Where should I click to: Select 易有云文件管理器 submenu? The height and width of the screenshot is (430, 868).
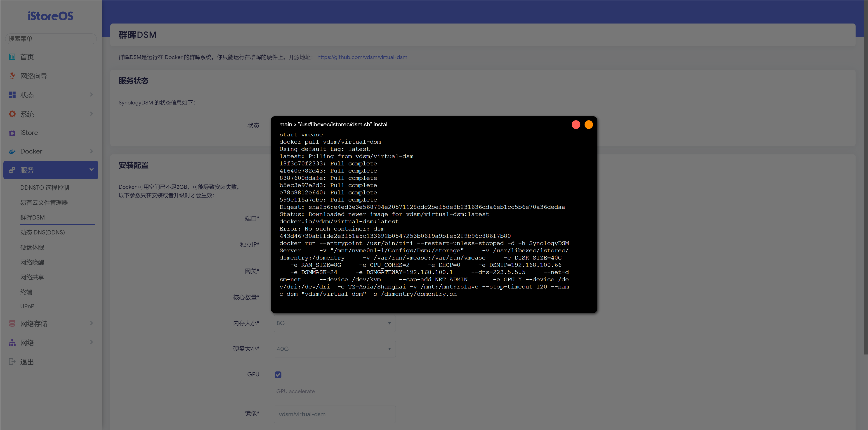(x=44, y=202)
